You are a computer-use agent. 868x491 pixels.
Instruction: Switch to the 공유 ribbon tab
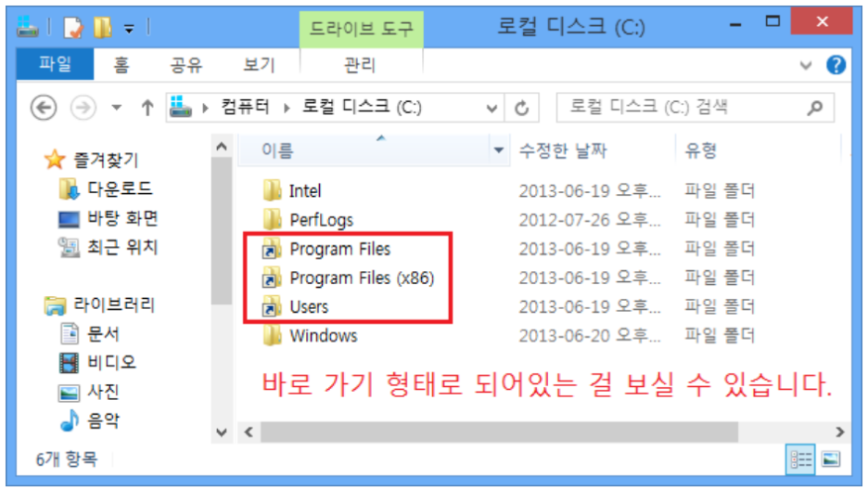click(x=186, y=65)
